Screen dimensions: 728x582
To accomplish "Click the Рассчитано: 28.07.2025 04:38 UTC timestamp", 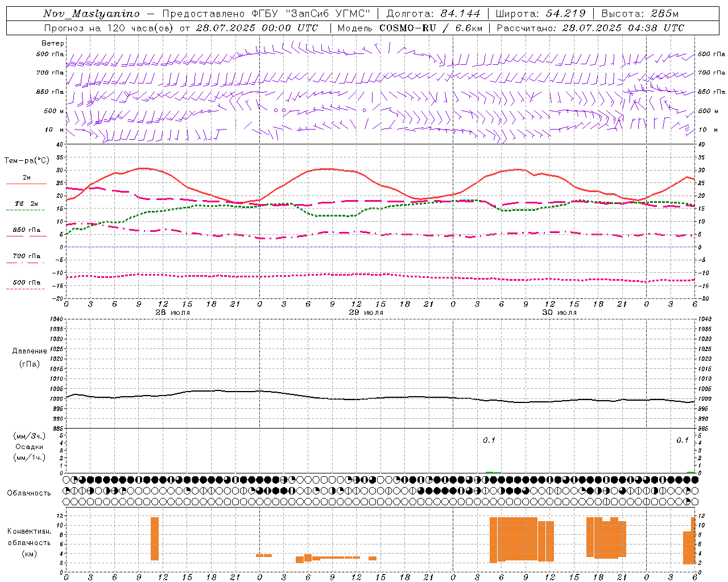I will pos(590,28).
